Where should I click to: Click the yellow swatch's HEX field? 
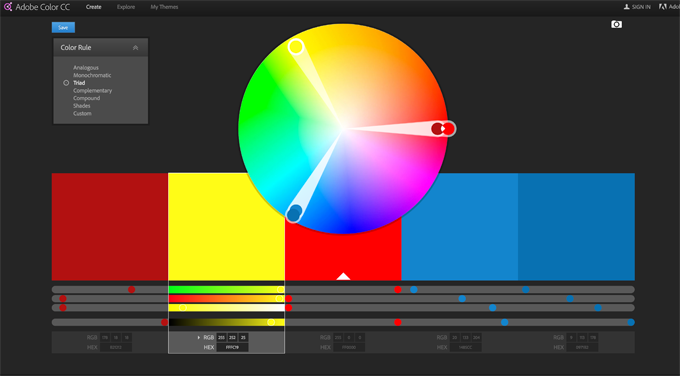click(232, 347)
